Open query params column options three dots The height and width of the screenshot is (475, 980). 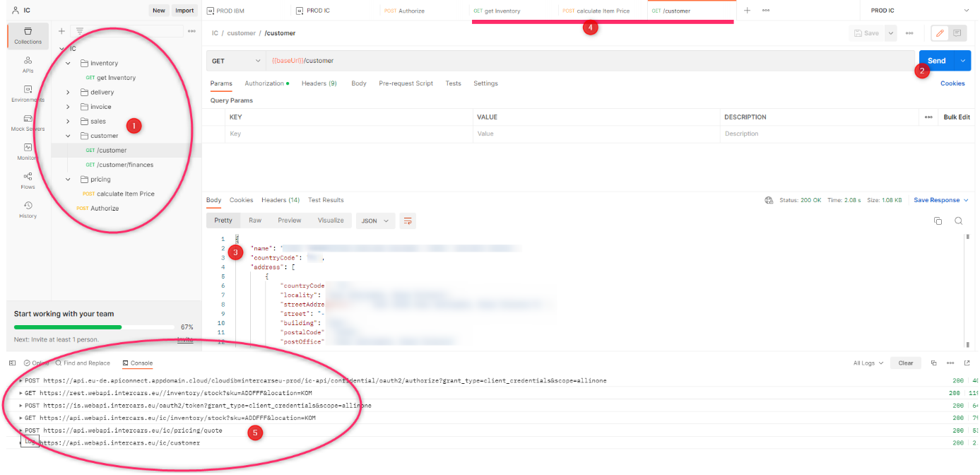coord(928,117)
